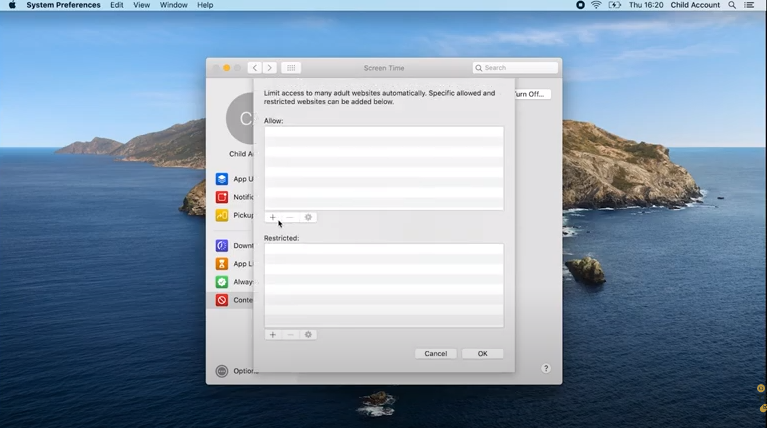Click the App Usage sidebar icon
Screen dimensions: 767x428
coord(222,179)
